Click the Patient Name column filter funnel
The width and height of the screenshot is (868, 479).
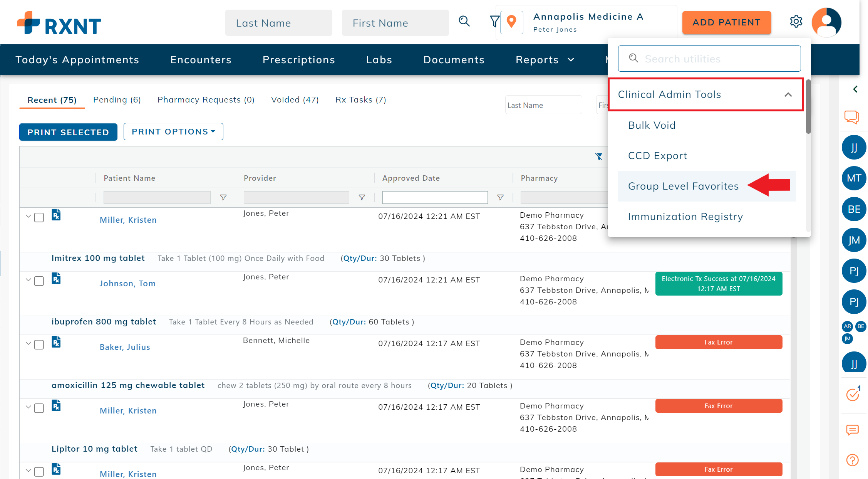pyautogui.click(x=223, y=197)
